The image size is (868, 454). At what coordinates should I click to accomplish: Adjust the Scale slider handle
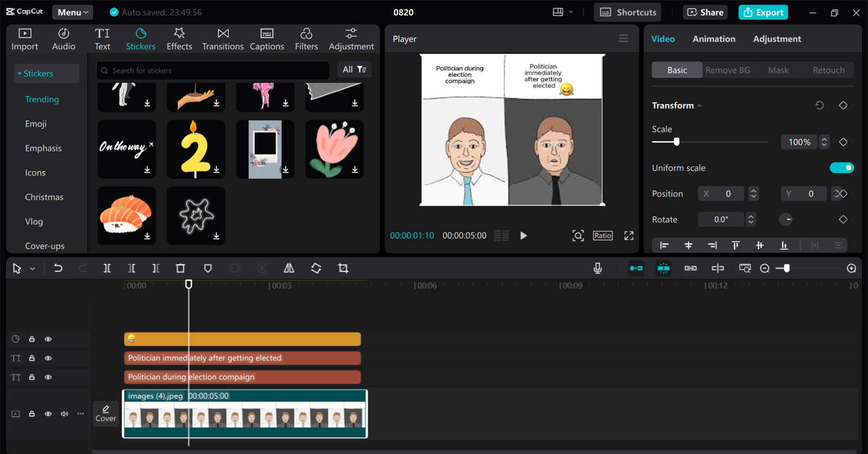(x=676, y=142)
